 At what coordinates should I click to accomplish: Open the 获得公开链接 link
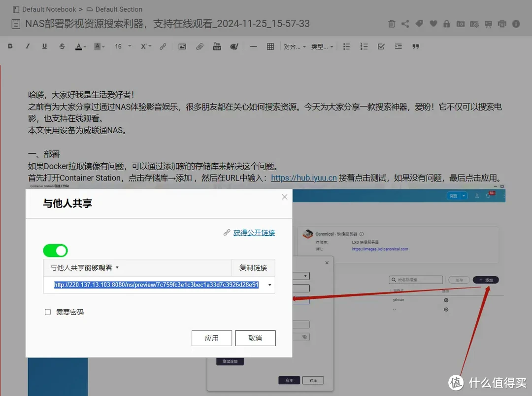click(x=254, y=233)
